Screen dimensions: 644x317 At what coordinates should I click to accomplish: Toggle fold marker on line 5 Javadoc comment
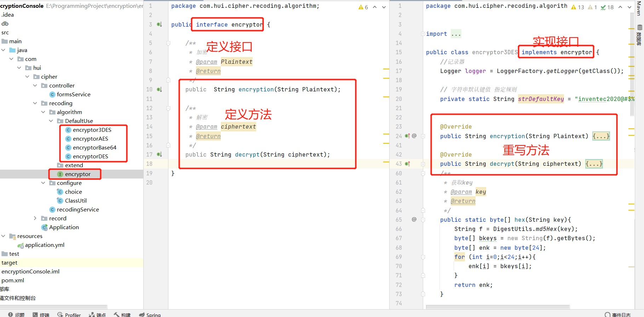[168, 43]
